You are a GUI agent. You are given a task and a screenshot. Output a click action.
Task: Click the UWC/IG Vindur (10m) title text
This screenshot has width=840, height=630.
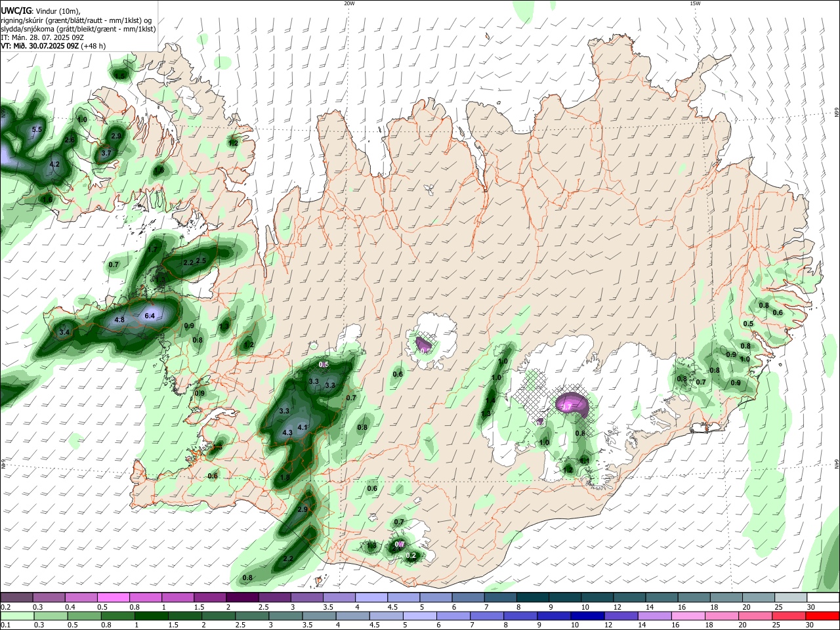pos(41,10)
